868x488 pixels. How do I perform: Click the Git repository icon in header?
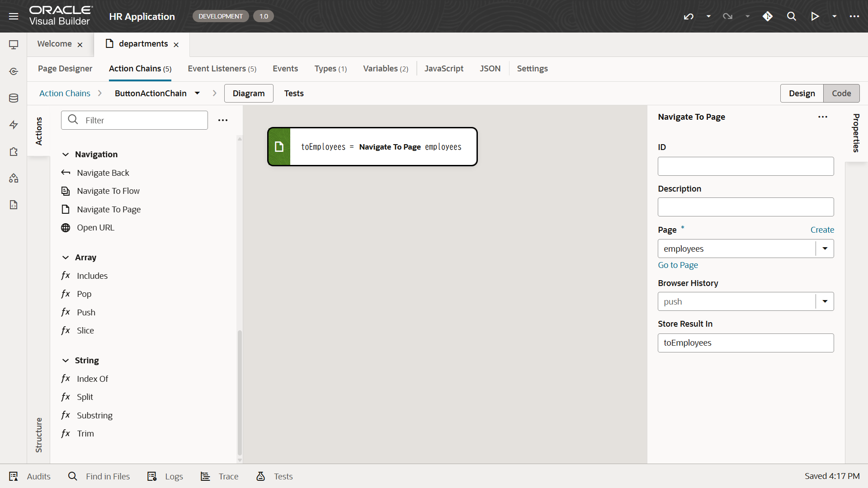click(767, 16)
